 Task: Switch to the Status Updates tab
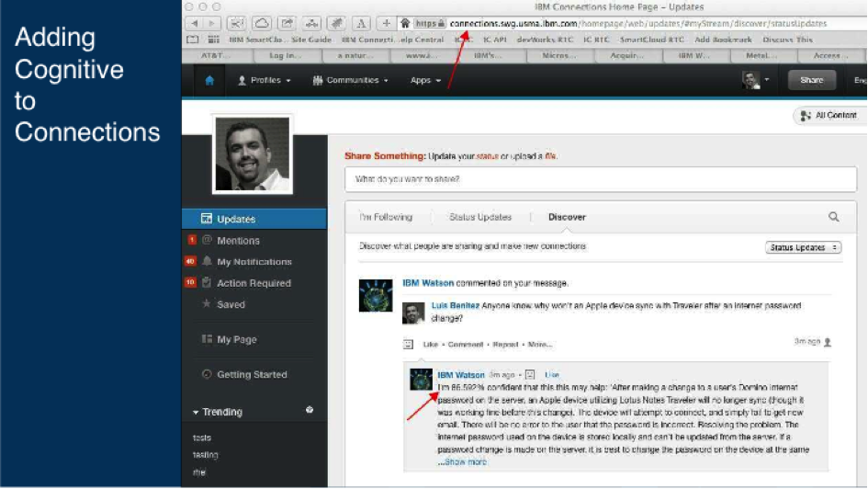[480, 217]
